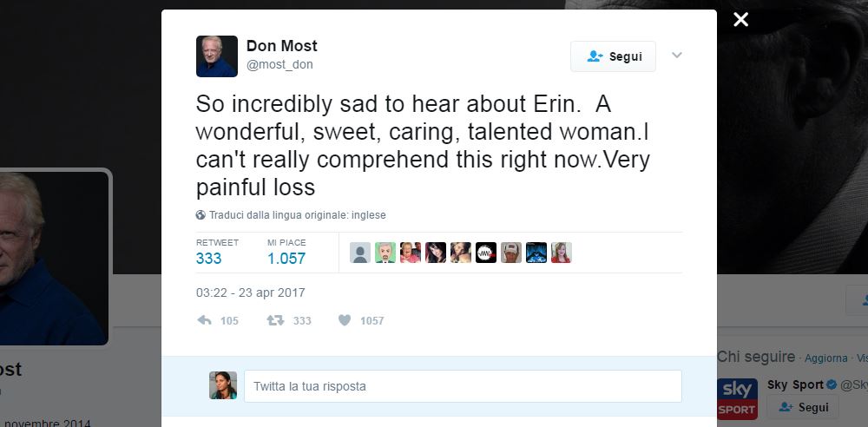868x427 pixels.
Task: Follow Don Most with the Segui button
Action: click(613, 56)
